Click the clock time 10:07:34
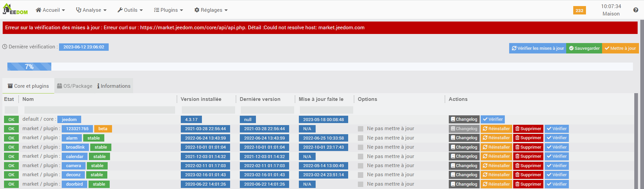This screenshot has height=189, width=644. click(611, 6)
